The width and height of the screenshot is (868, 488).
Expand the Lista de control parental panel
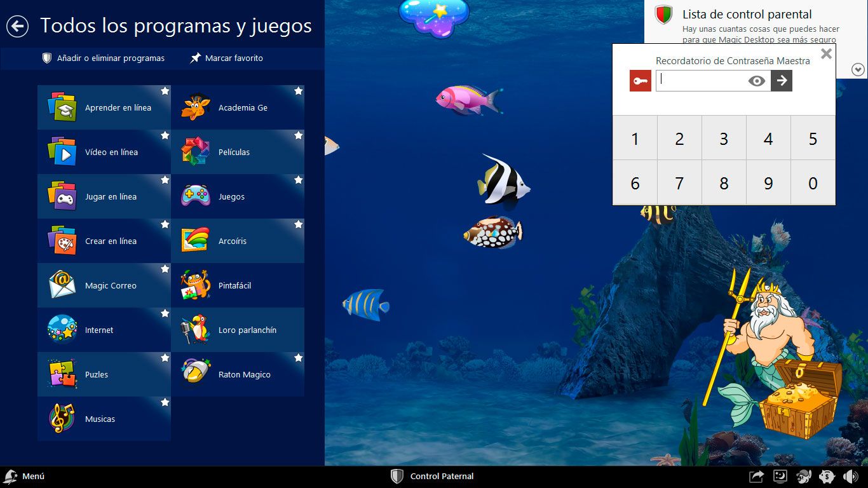point(858,69)
